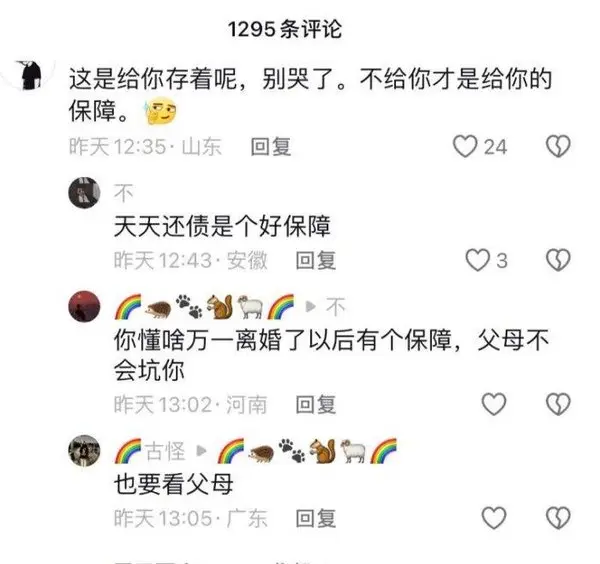600x564 pixels.
Task: Dislike the 山东 comment via broken heart
Action: [x=558, y=146]
